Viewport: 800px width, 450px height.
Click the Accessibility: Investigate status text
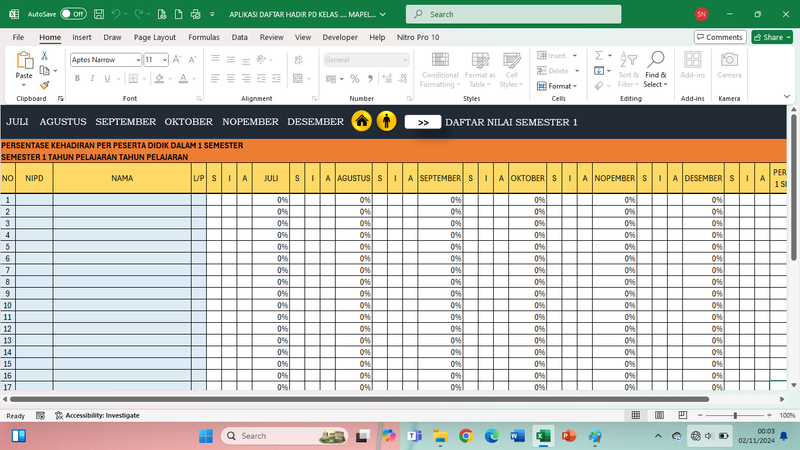pyautogui.click(x=102, y=415)
